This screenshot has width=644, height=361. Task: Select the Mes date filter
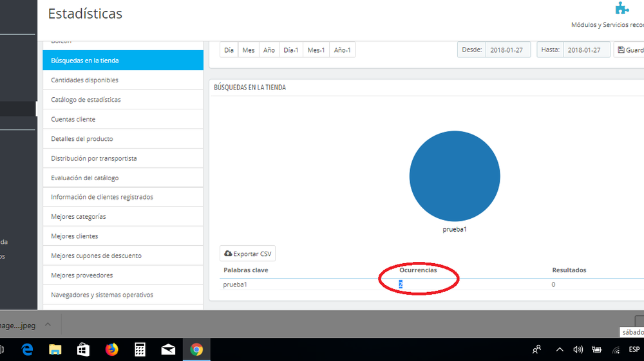tap(249, 50)
